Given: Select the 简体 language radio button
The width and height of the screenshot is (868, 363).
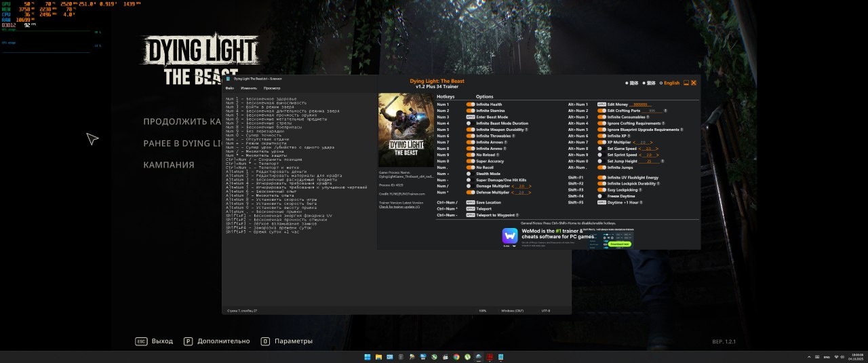Looking at the screenshot, I should click(x=627, y=83).
